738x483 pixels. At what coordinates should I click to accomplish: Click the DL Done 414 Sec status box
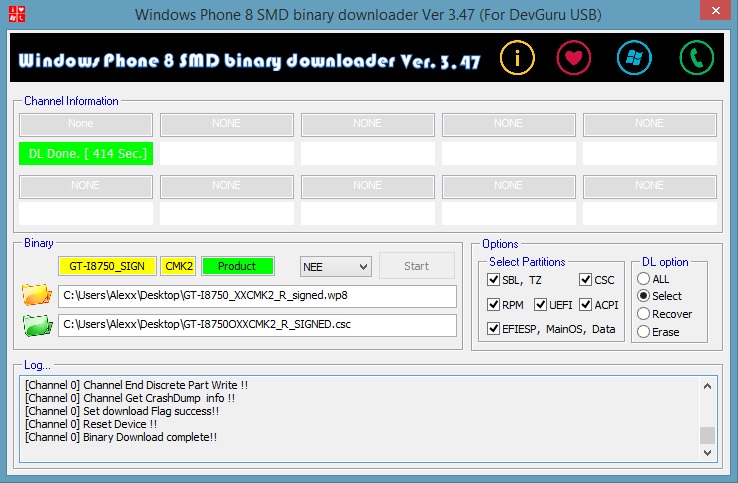86,153
